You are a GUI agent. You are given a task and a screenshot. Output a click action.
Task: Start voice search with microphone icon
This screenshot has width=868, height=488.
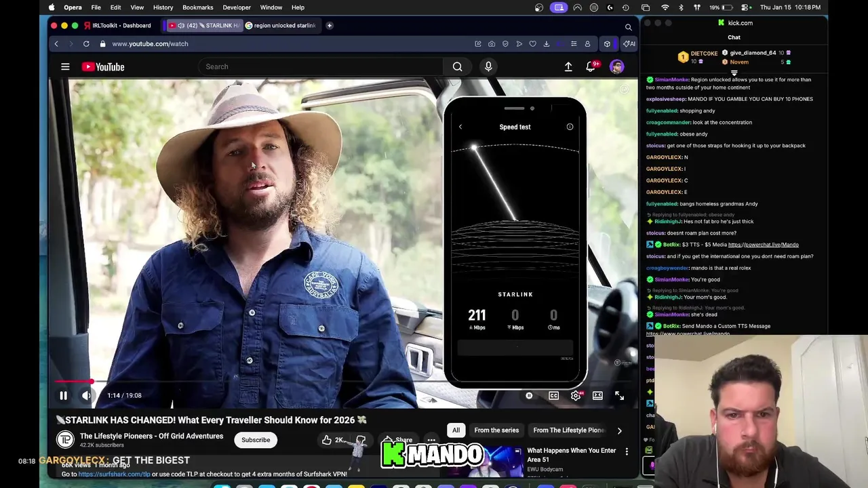click(x=488, y=66)
